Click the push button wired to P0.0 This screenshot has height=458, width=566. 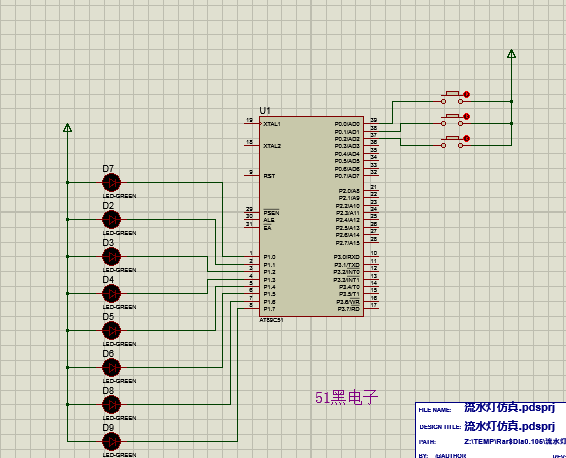(452, 98)
